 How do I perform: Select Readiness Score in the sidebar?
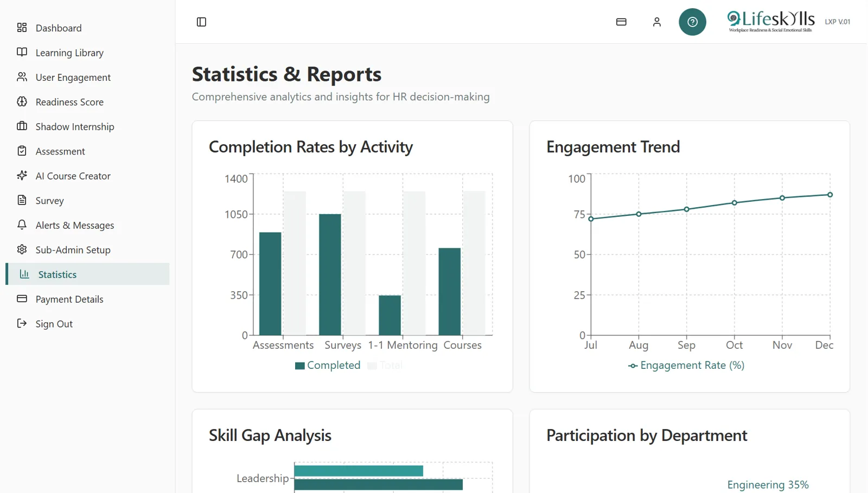click(x=87, y=102)
